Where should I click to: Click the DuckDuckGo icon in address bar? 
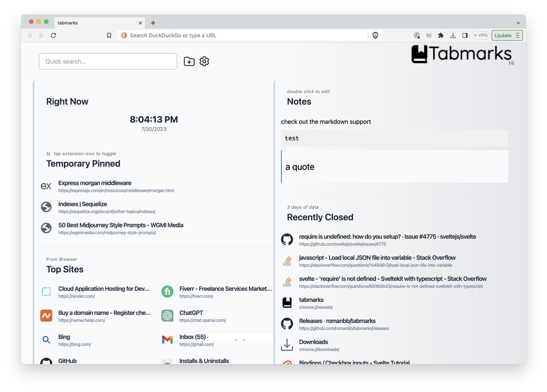click(124, 36)
